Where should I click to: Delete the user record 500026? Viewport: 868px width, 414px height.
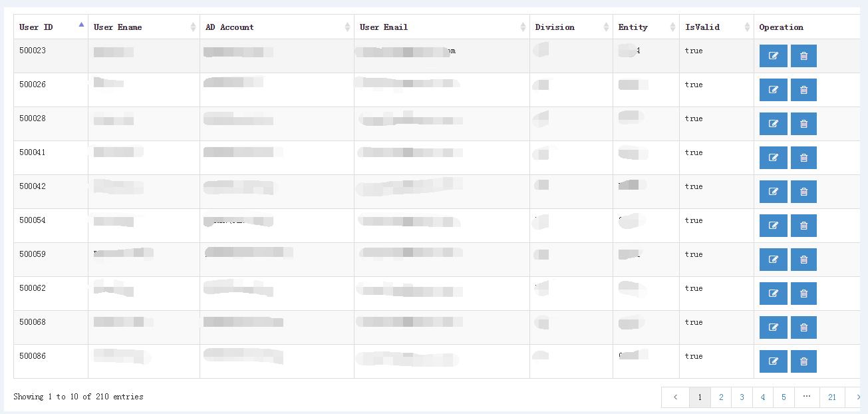tap(803, 90)
